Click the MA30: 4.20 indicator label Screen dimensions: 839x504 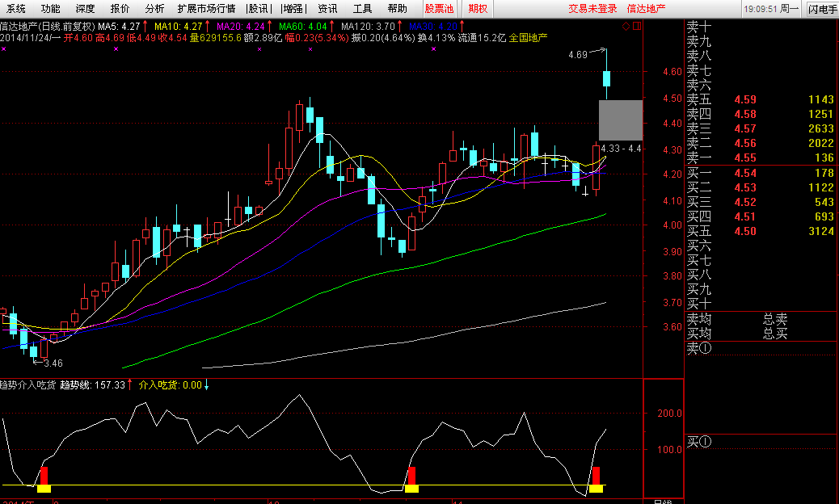(433, 26)
